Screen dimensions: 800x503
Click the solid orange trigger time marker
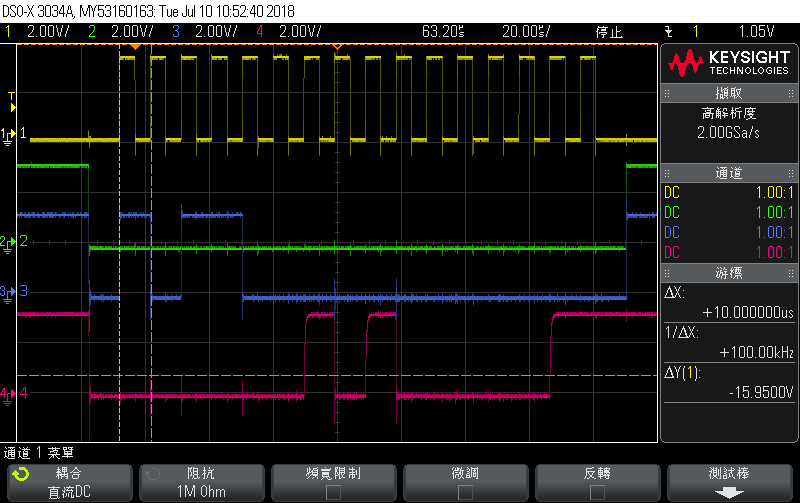tap(135, 47)
